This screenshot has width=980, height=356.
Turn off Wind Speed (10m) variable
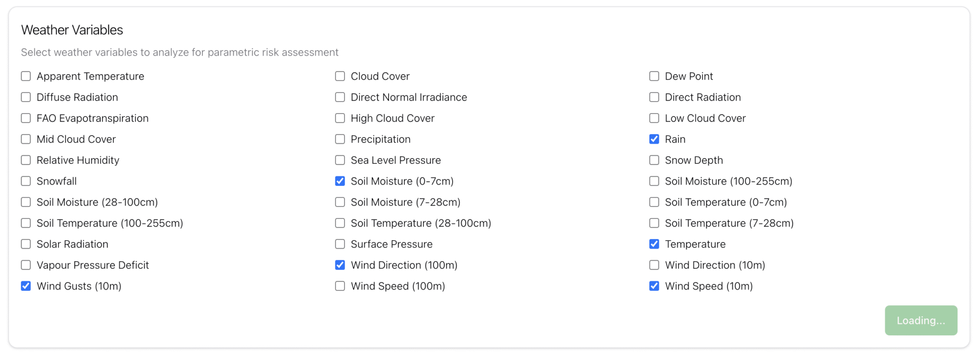tap(654, 286)
